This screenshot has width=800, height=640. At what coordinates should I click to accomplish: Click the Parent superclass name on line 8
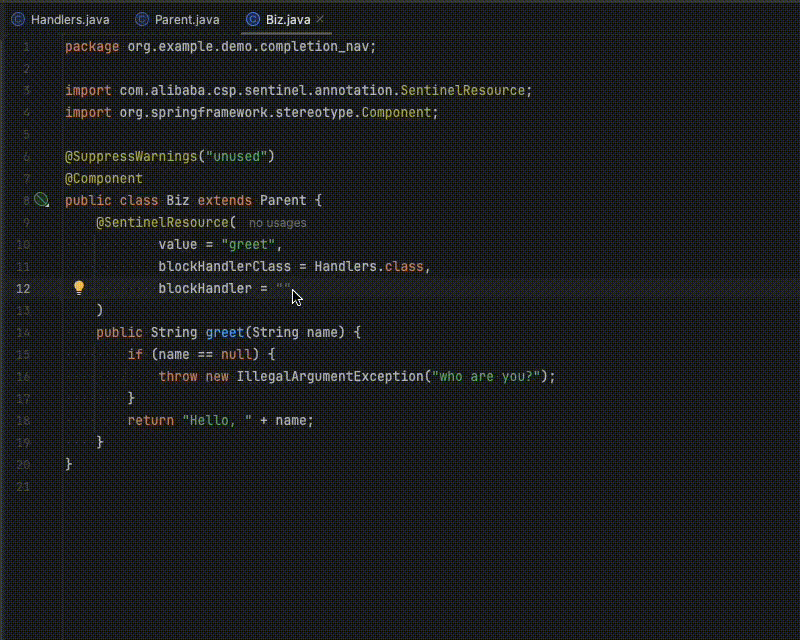(283, 200)
